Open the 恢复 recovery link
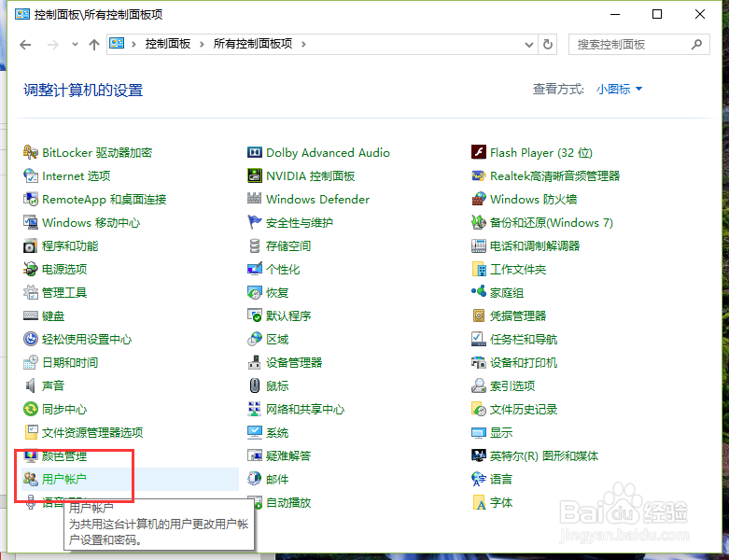 [x=277, y=293]
